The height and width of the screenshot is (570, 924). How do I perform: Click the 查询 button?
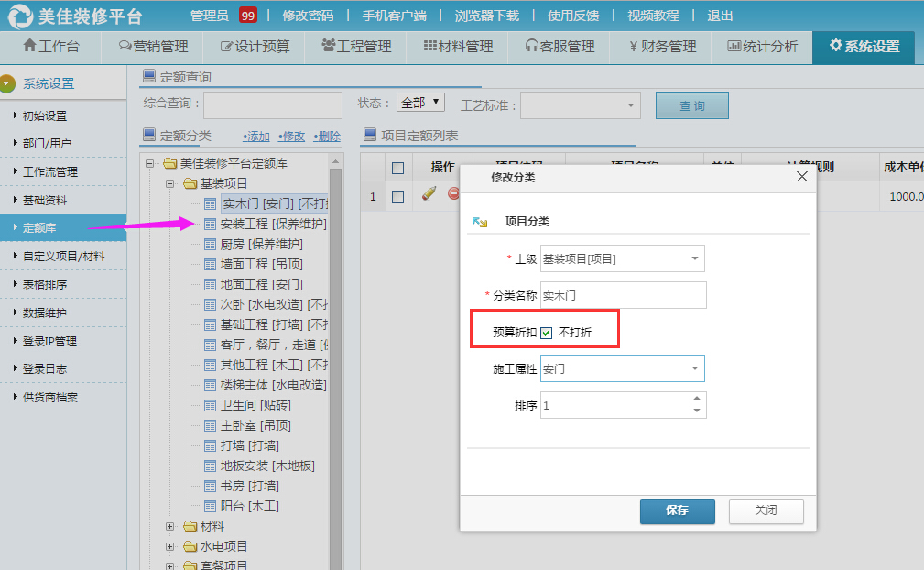(x=690, y=105)
